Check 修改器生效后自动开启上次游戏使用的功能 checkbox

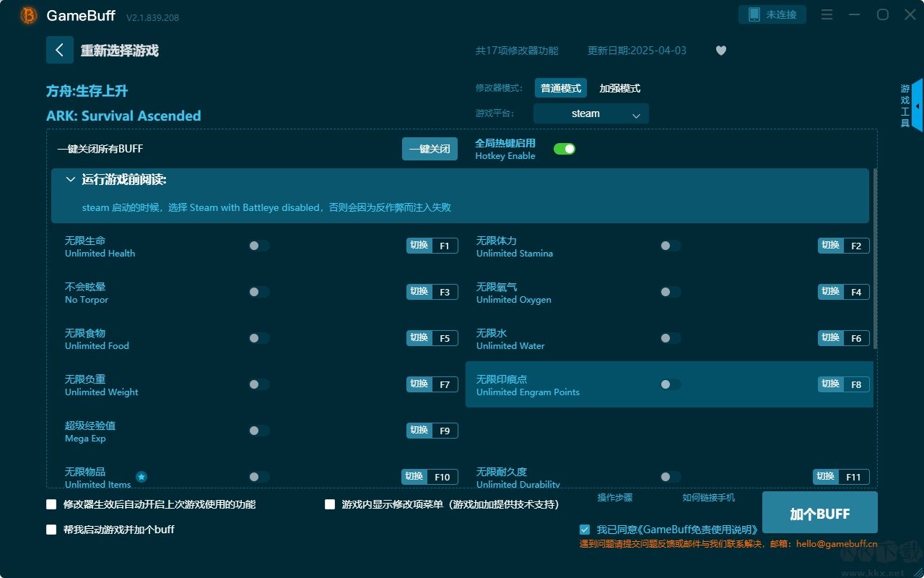[x=51, y=504]
